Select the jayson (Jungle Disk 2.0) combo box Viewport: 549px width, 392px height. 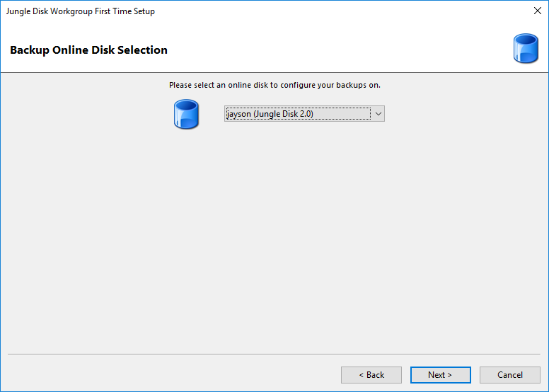pyautogui.click(x=304, y=114)
